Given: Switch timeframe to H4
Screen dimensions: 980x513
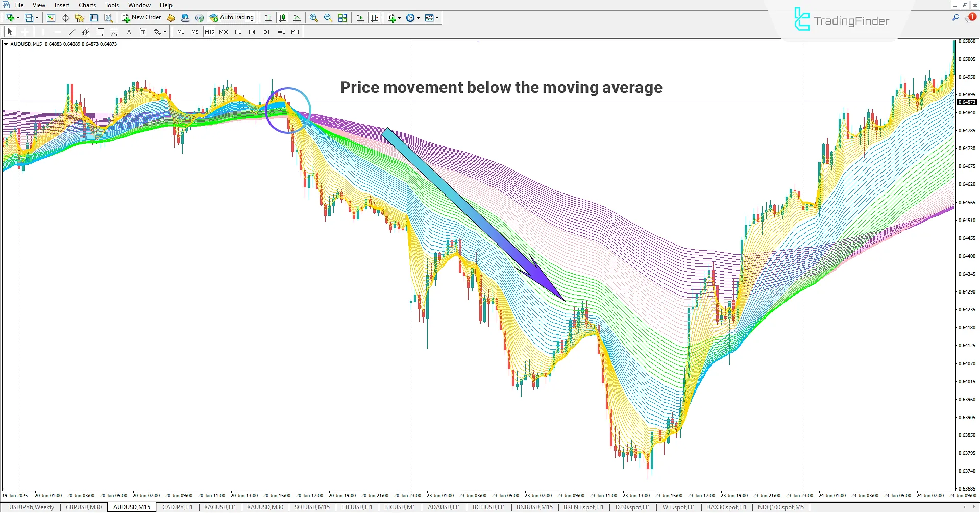Looking at the screenshot, I should pos(251,31).
